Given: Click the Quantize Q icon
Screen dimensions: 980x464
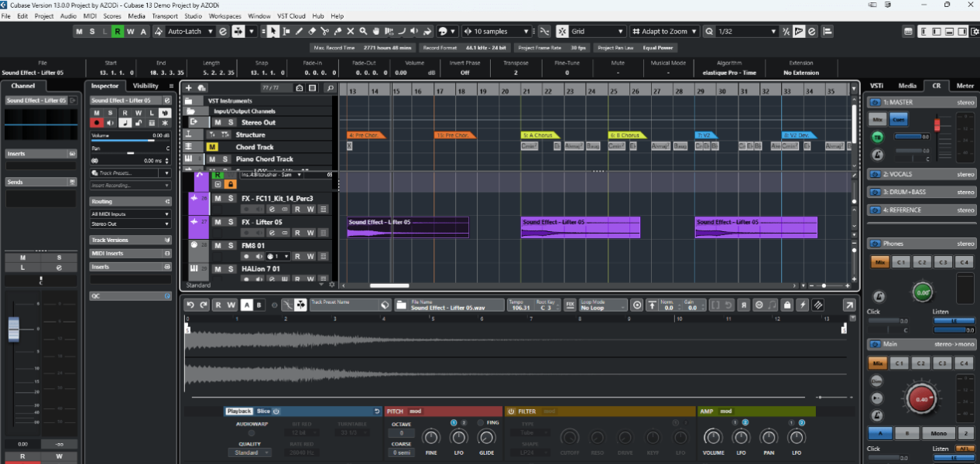Looking at the screenshot, I should pos(710,31).
